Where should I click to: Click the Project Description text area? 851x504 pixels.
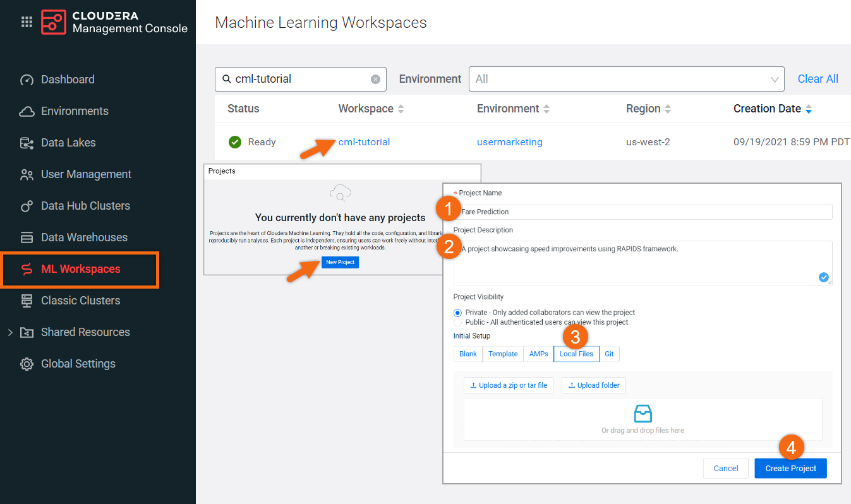643,263
